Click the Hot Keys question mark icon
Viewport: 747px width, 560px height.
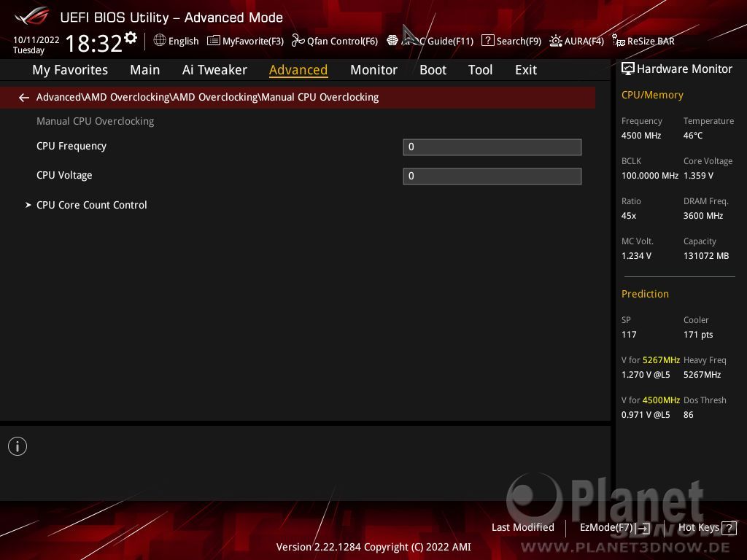click(729, 528)
